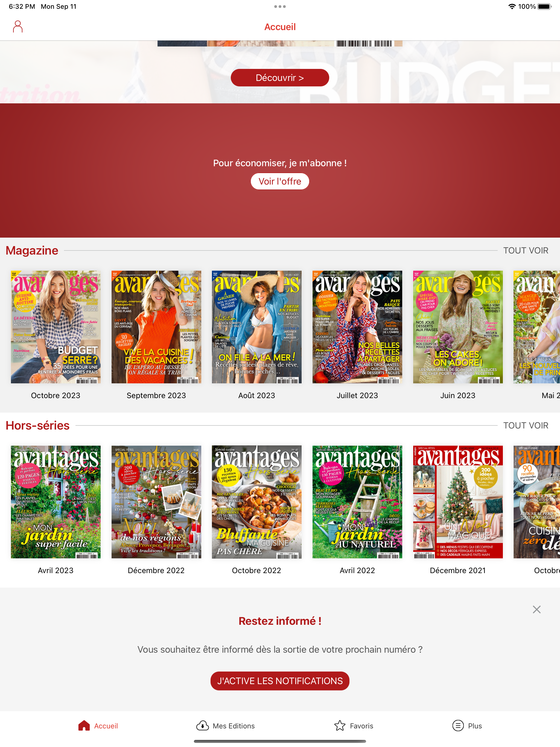This screenshot has height=747, width=560.
Task: Tap the Décembre 2021 caption text
Action: pos(458,570)
